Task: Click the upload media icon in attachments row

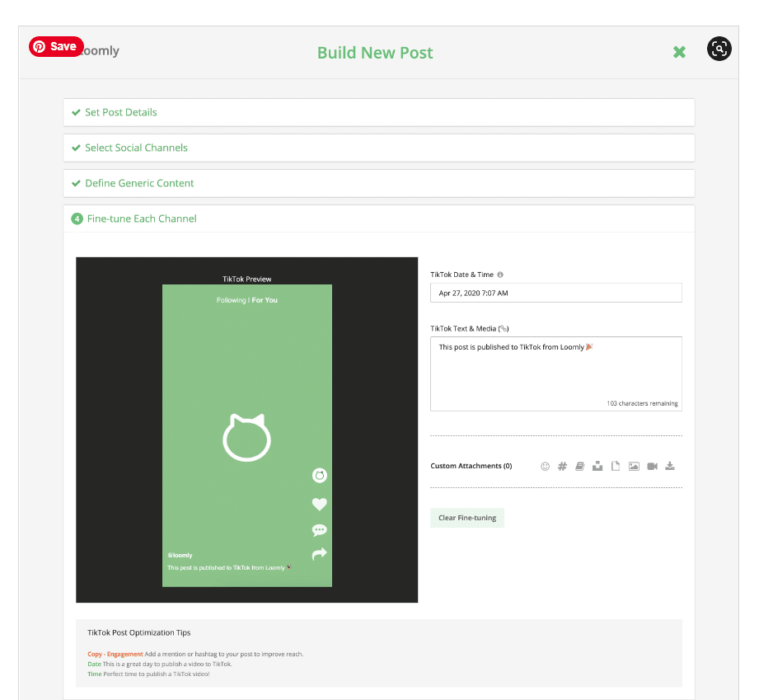Action: (597, 466)
